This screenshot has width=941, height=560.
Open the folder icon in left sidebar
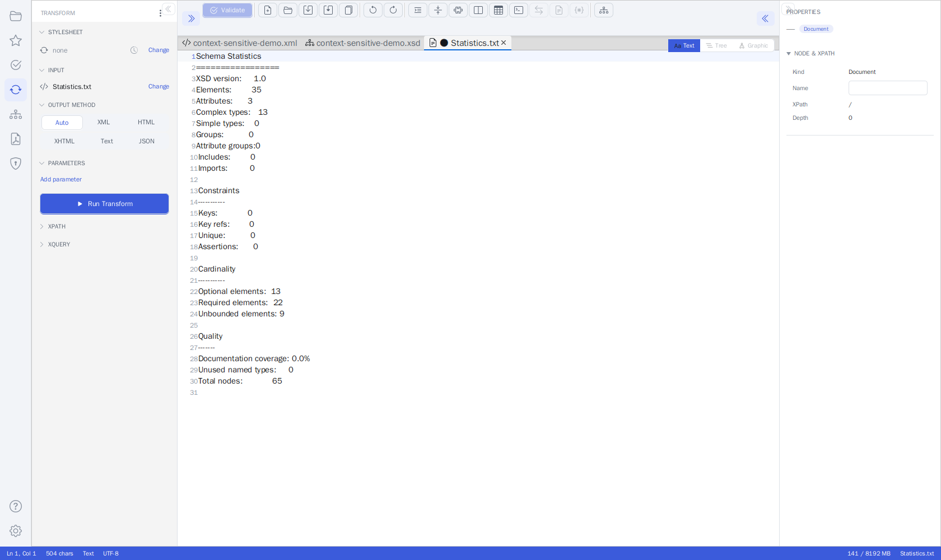pyautogui.click(x=16, y=16)
